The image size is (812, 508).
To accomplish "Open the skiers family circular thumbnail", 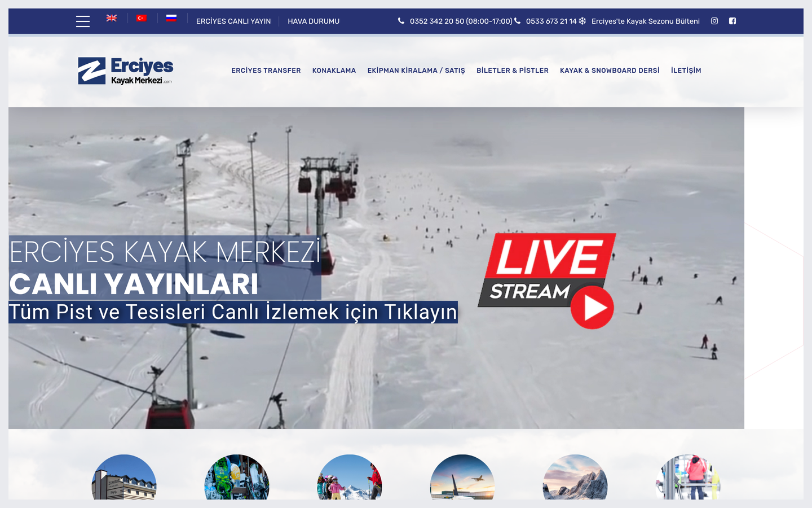I will point(350,477).
